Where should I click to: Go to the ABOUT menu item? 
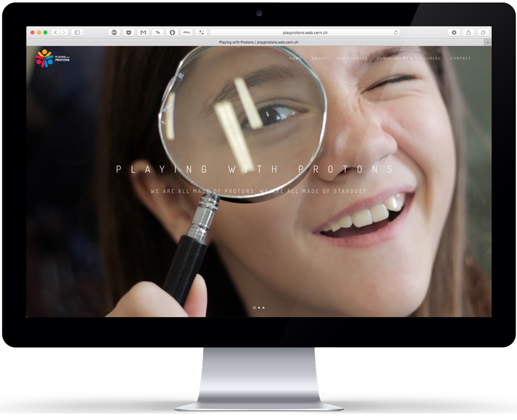coord(319,59)
